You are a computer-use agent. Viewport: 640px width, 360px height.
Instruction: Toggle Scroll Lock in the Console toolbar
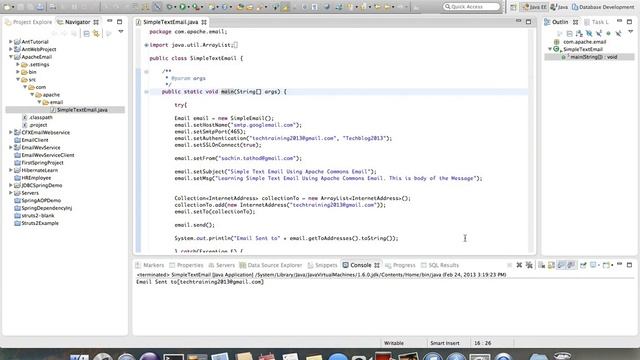pyautogui.click(x=551, y=265)
